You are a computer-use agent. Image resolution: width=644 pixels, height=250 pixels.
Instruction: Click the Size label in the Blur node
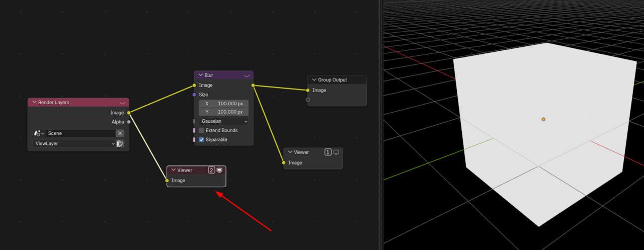pos(203,95)
